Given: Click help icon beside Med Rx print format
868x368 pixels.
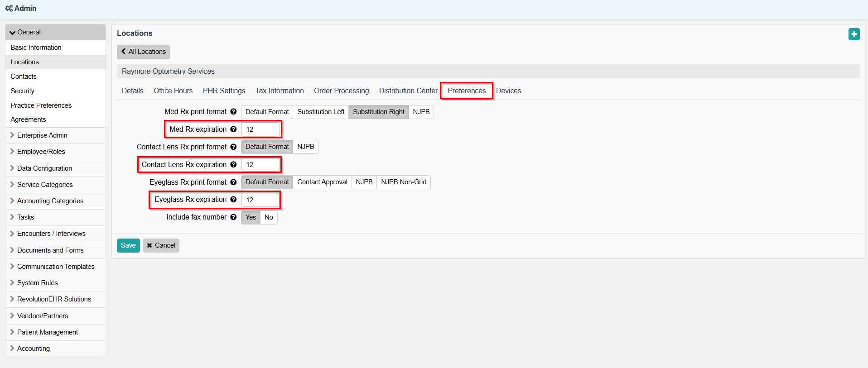Looking at the screenshot, I should (233, 112).
